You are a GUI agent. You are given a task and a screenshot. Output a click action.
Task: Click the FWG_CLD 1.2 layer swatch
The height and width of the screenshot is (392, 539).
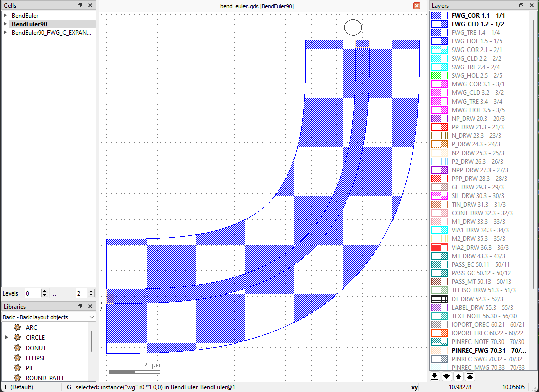coord(439,24)
